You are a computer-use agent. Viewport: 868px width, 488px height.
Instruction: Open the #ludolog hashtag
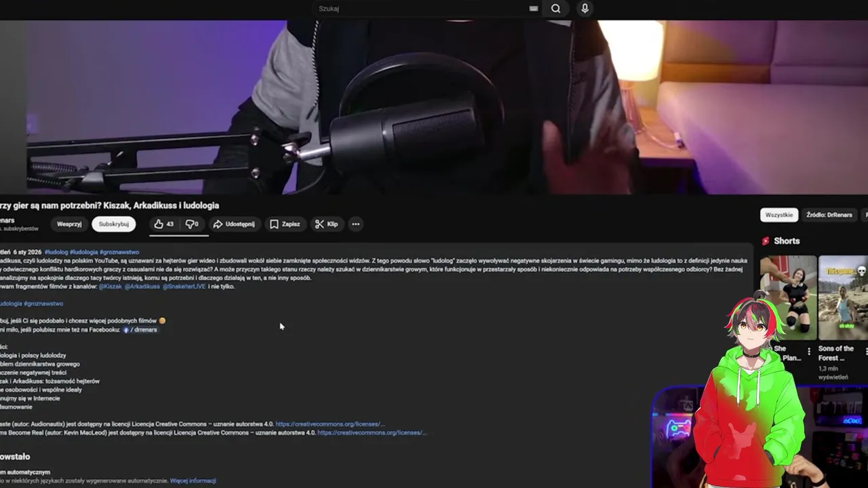[56, 252]
